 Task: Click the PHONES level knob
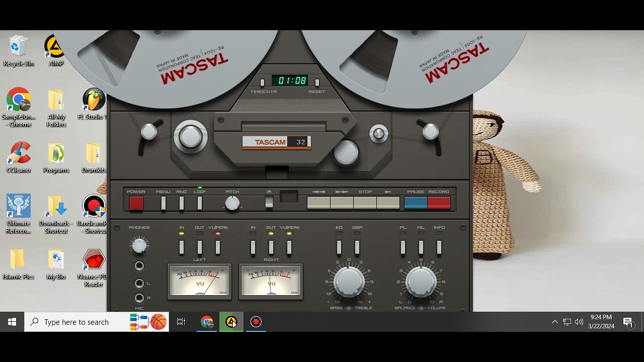pos(139,246)
